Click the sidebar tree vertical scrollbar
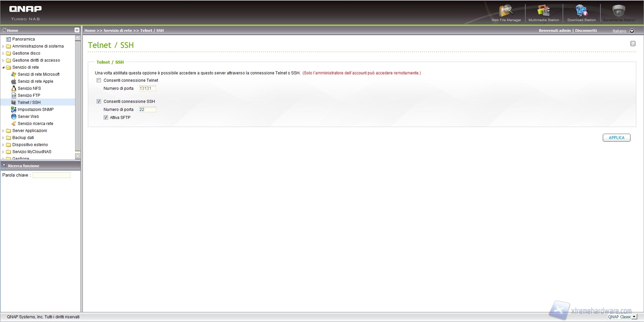This screenshot has width=644, height=322. 78,97
